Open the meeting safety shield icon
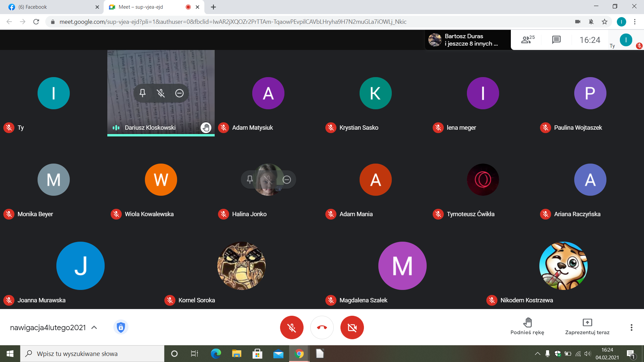644x362 pixels. coord(121,327)
